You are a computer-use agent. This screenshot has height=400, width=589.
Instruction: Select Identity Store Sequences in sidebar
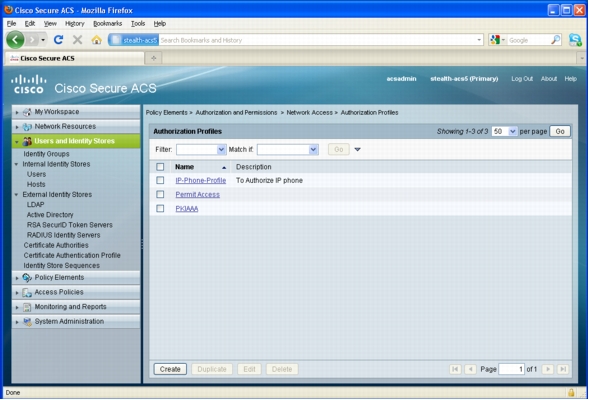[x=62, y=266]
